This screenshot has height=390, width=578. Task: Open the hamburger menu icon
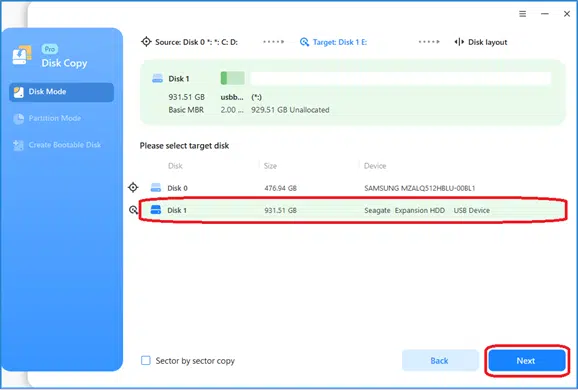523,14
